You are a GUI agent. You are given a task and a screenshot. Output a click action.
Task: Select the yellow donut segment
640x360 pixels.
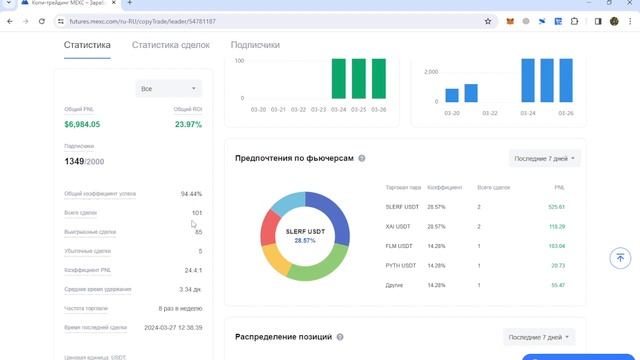click(274, 259)
